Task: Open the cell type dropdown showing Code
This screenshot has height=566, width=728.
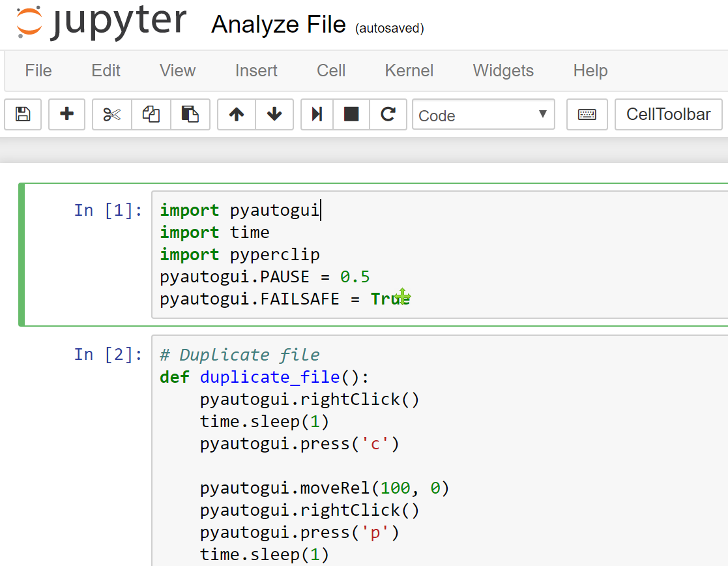Action: pos(483,115)
